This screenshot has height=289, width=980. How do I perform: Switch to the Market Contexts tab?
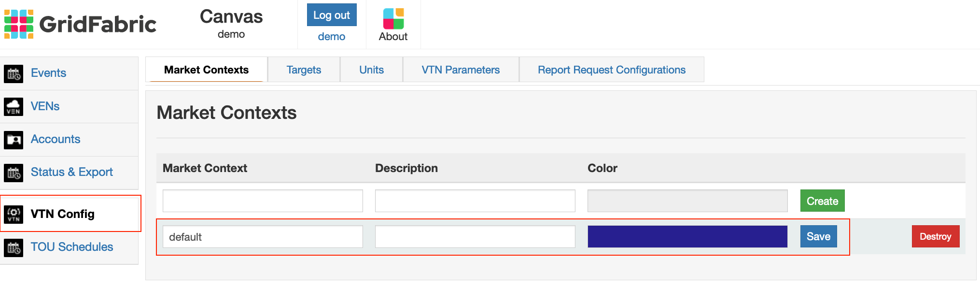tap(206, 70)
